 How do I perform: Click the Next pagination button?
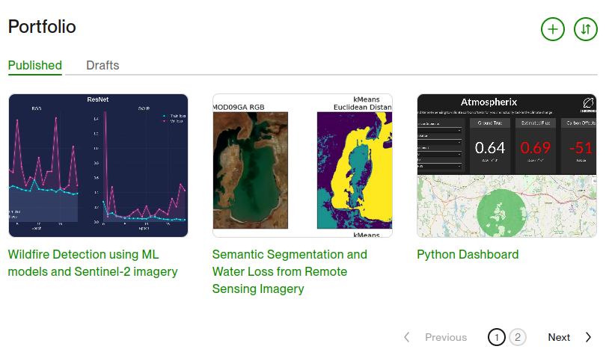tap(559, 337)
